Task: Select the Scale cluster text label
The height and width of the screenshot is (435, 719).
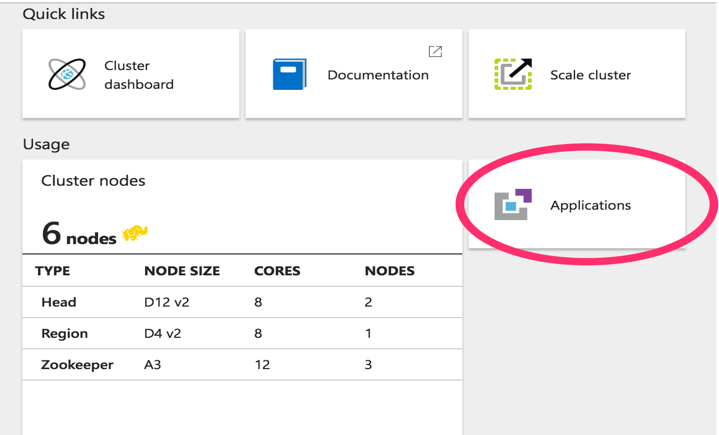Action: coord(590,75)
